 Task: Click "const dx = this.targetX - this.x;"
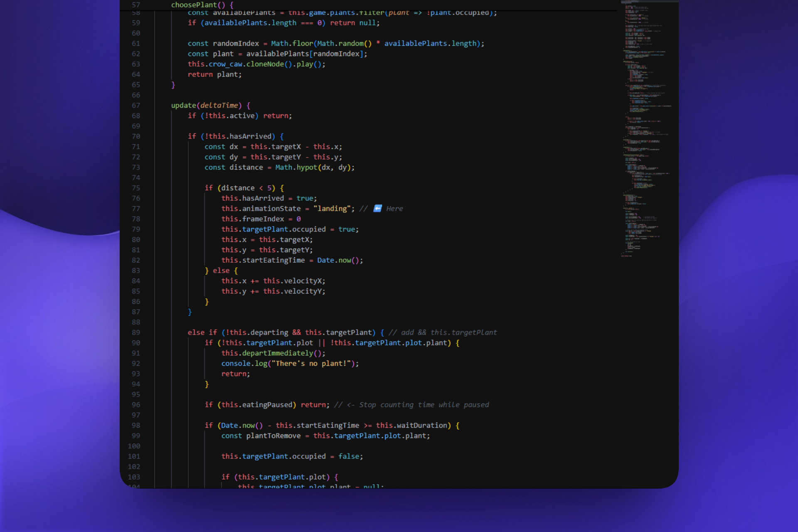tap(273, 147)
